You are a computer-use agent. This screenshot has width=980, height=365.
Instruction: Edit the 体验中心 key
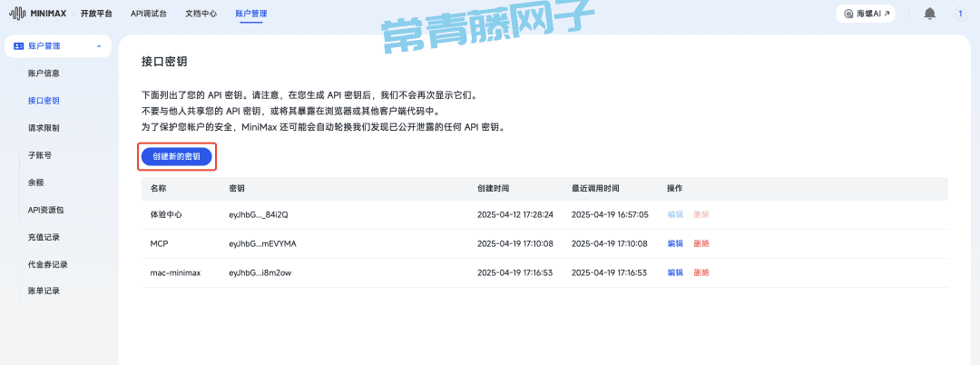point(675,214)
